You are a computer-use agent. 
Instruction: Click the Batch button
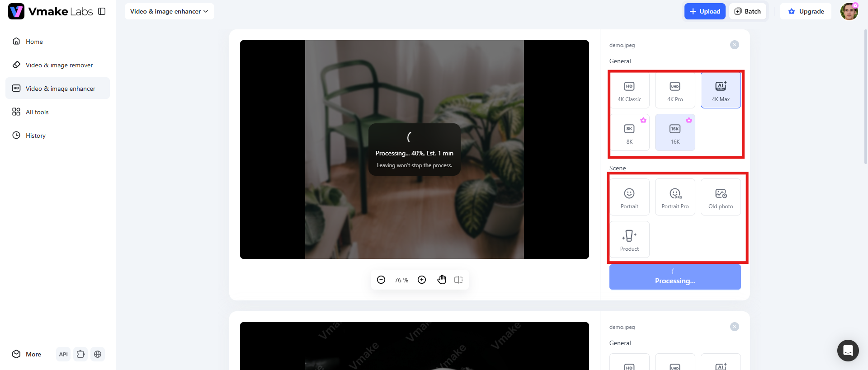[748, 11]
